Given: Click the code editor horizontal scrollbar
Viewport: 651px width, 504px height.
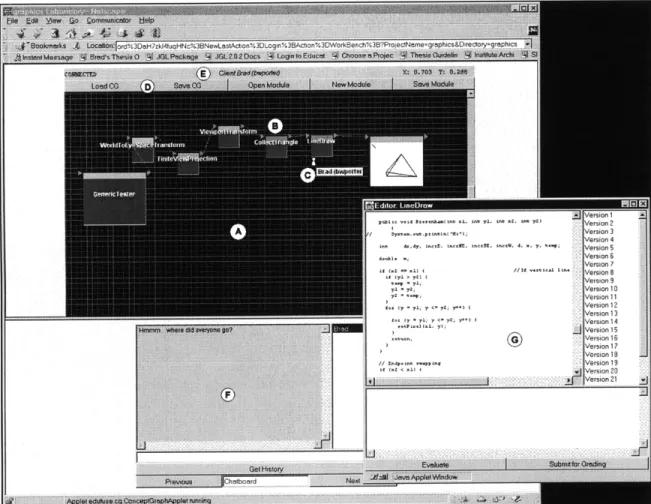Looking at the screenshot, I should click(x=471, y=380).
